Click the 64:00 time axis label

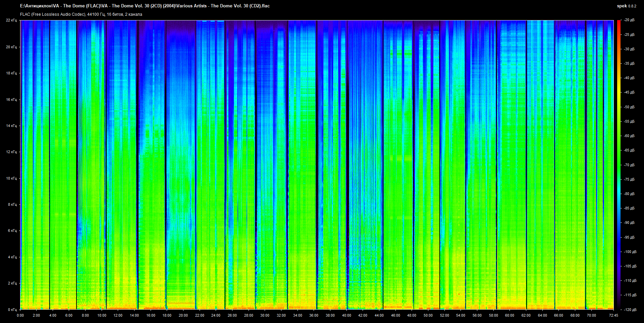click(542, 315)
